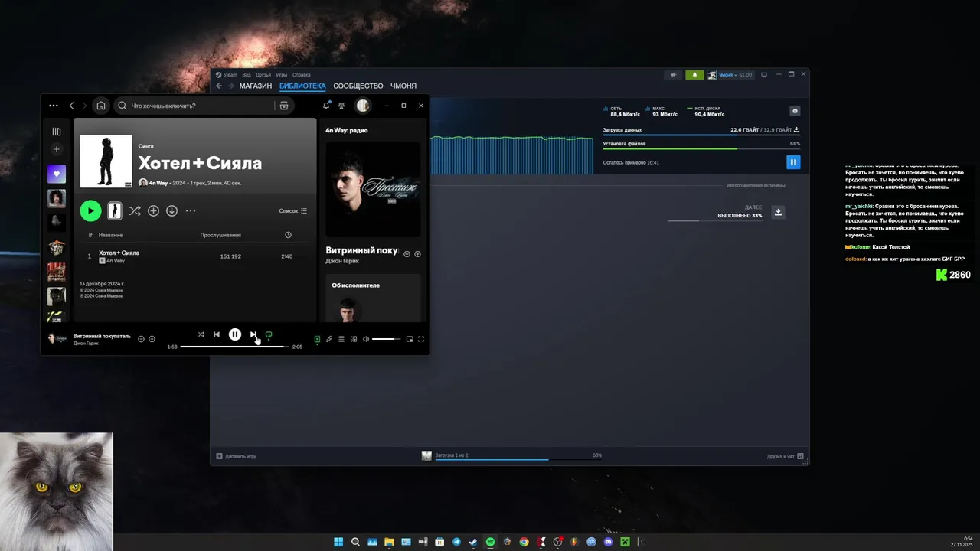Screen dimensions: 980x551
Task: Open Steam green notifications bell
Action: click(x=695, y=75)
